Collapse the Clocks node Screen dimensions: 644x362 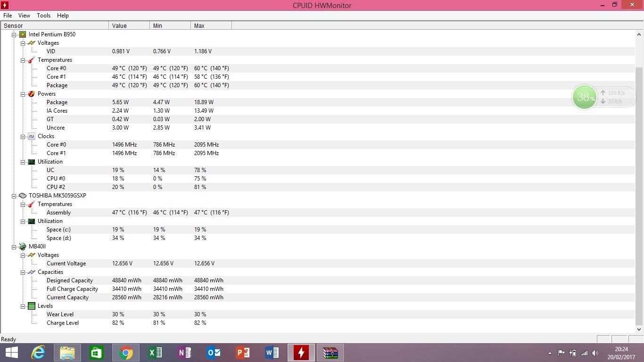tap(23, 136)
